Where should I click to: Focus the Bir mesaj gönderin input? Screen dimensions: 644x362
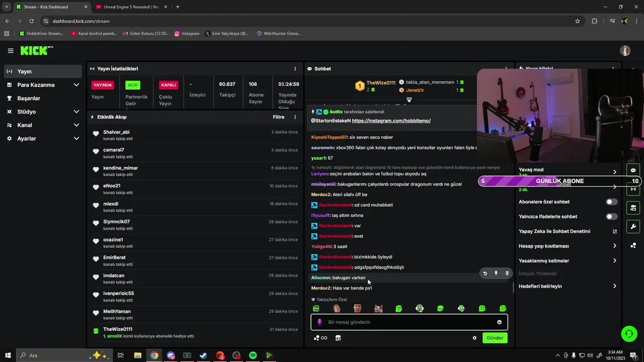409,322
